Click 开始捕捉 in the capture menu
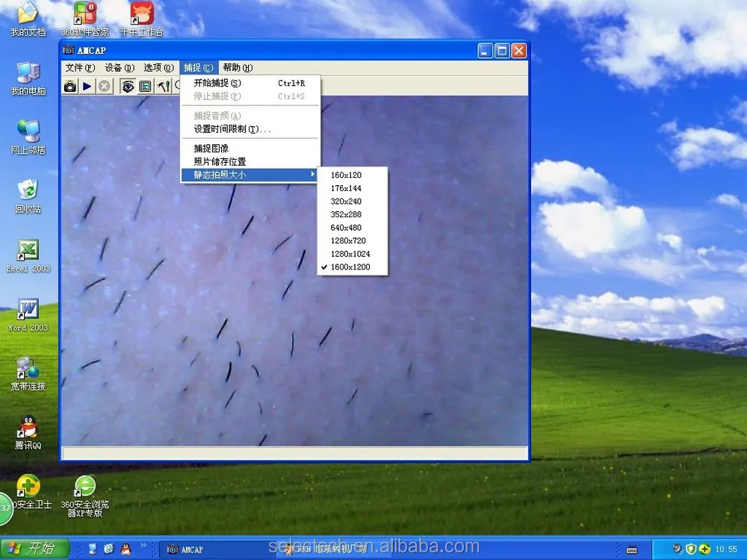Screen dimensions: 747x560 coord(217,83)
